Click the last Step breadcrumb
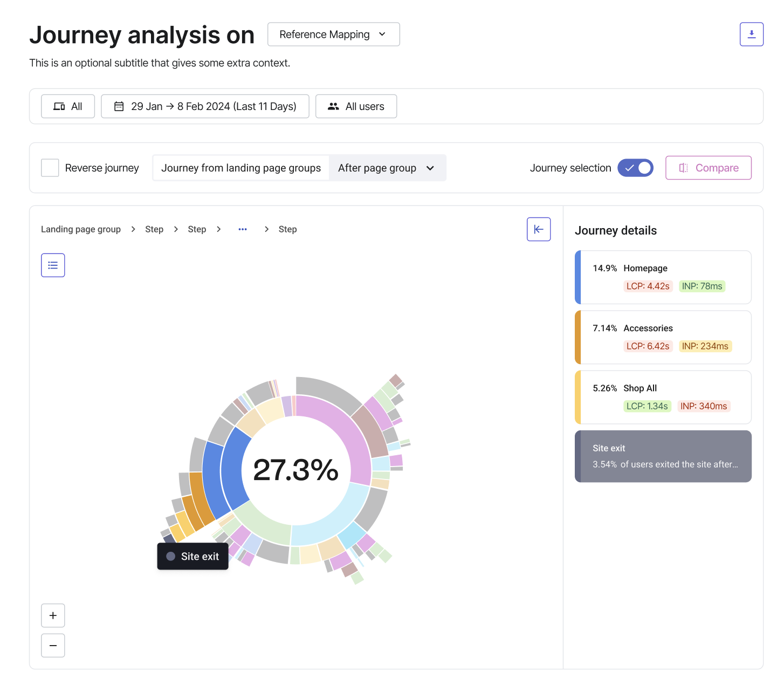The image size is (784, 685). click(287, 229)
